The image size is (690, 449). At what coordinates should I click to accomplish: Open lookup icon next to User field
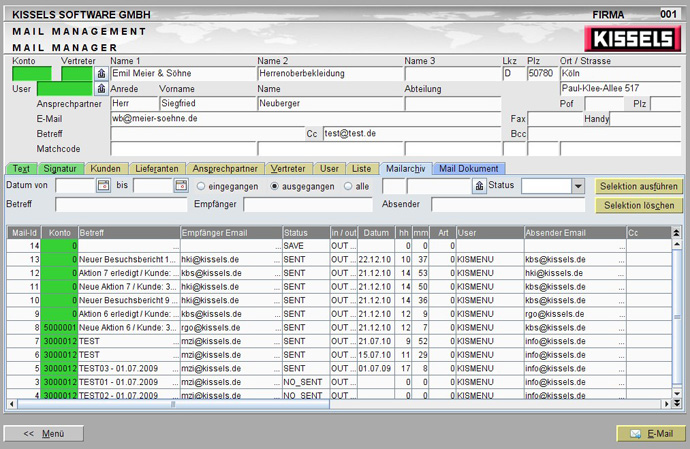101,88
